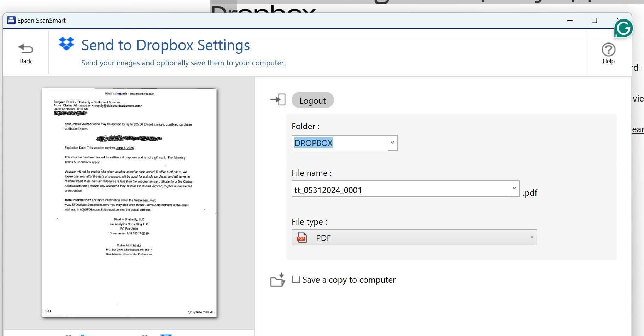Minimize the Epson ScanSmart window
Screen dimensions: 644x336
570,21
